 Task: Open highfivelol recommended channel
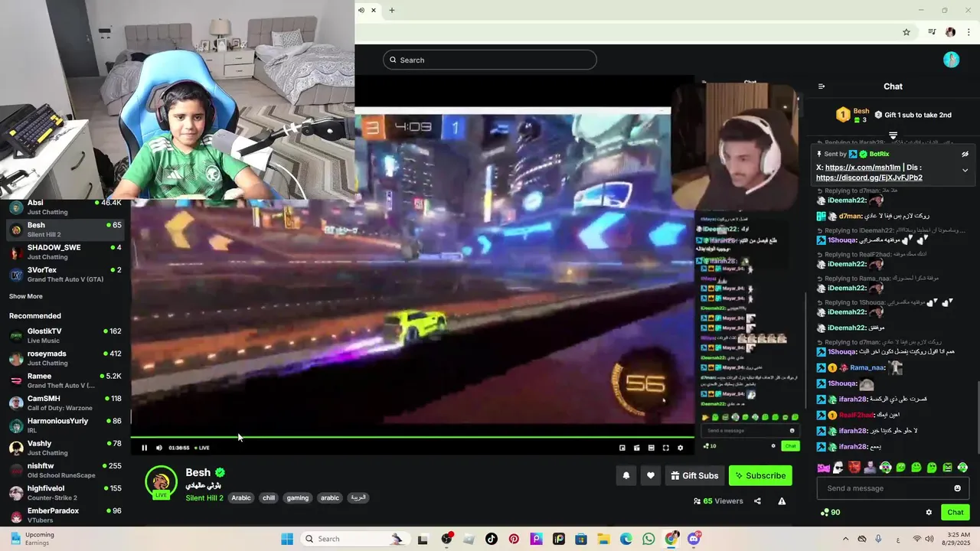tap(65, 492)
